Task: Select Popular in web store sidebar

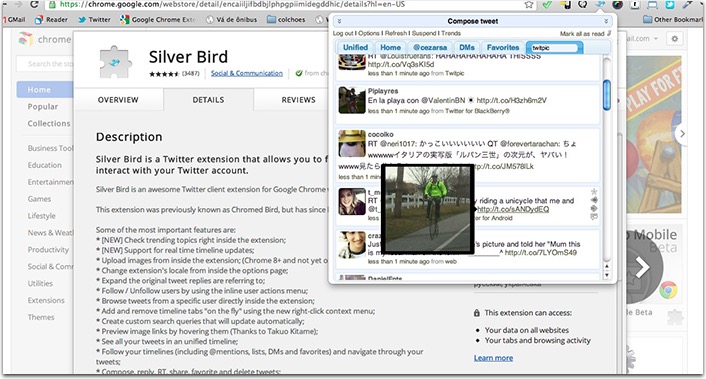Action: [43, 107]
